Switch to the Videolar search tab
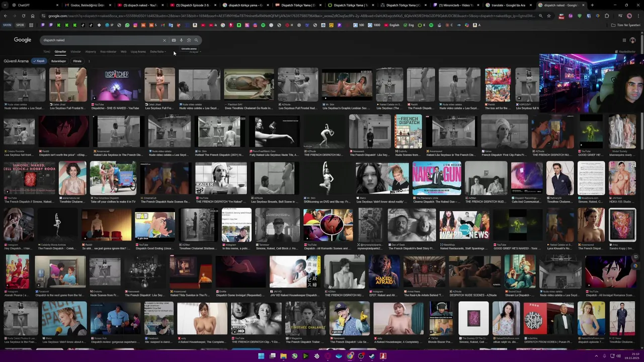This screenshot has height=362, width=644. click(x=75, y=52)
